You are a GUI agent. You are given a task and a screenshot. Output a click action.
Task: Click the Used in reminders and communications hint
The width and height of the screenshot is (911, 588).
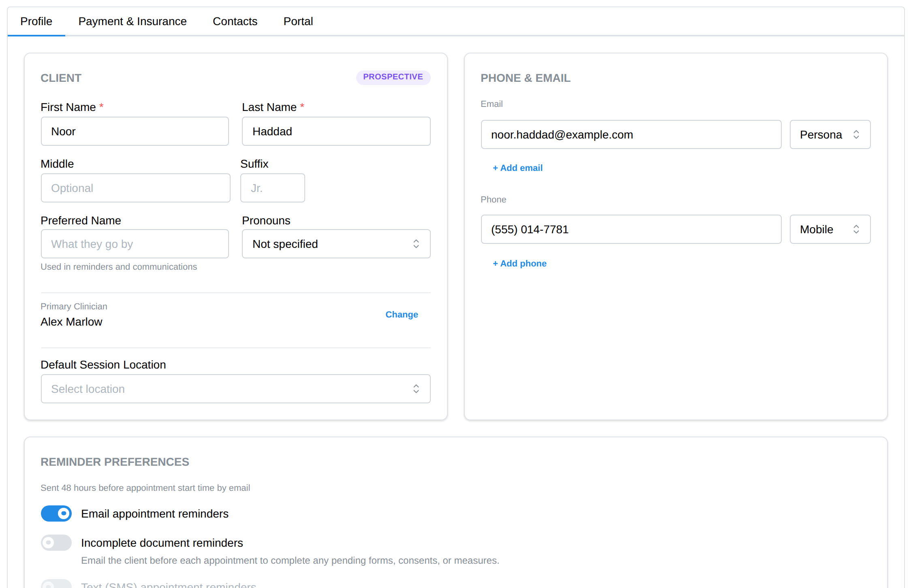(x=119, y=267)
